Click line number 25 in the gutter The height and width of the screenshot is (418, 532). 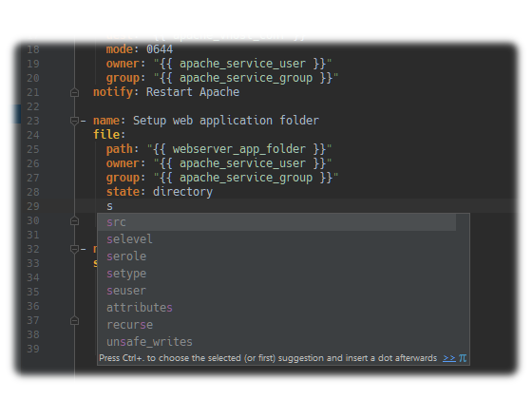(x=33, y=149)
